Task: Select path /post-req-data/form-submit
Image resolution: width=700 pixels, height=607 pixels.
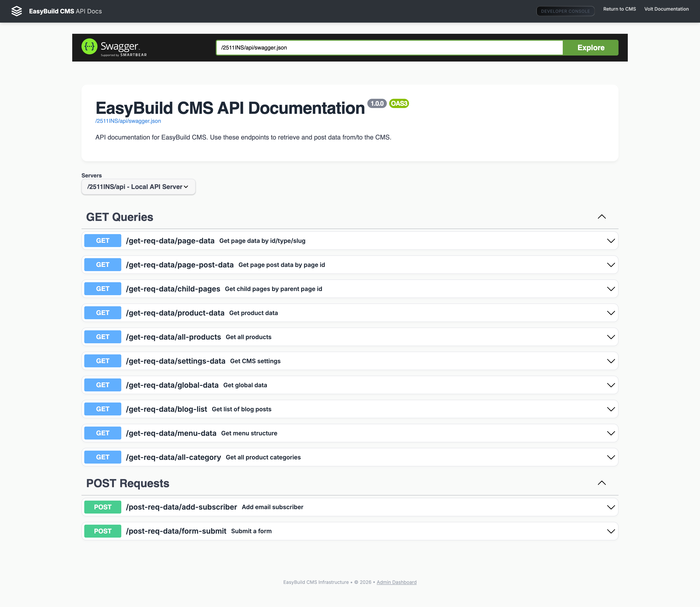Action: 176,531
